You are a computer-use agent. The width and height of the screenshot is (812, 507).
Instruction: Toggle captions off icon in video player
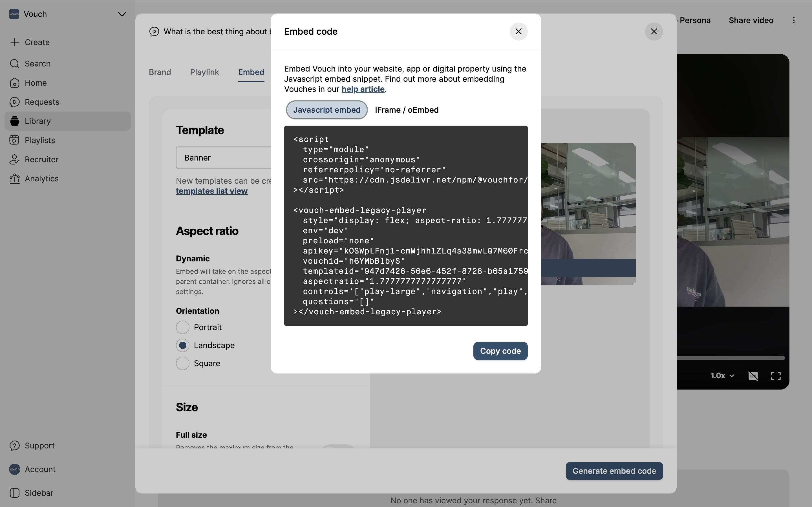click(x=753, y=376)
